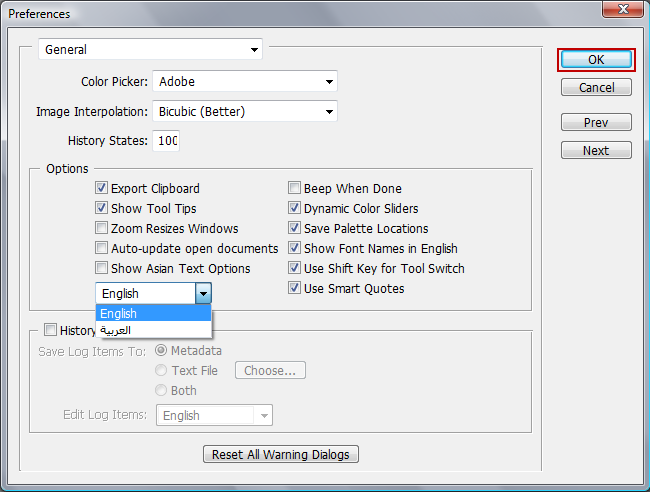
Task: Enable the History Log checkbox
Action: point(51,330)
